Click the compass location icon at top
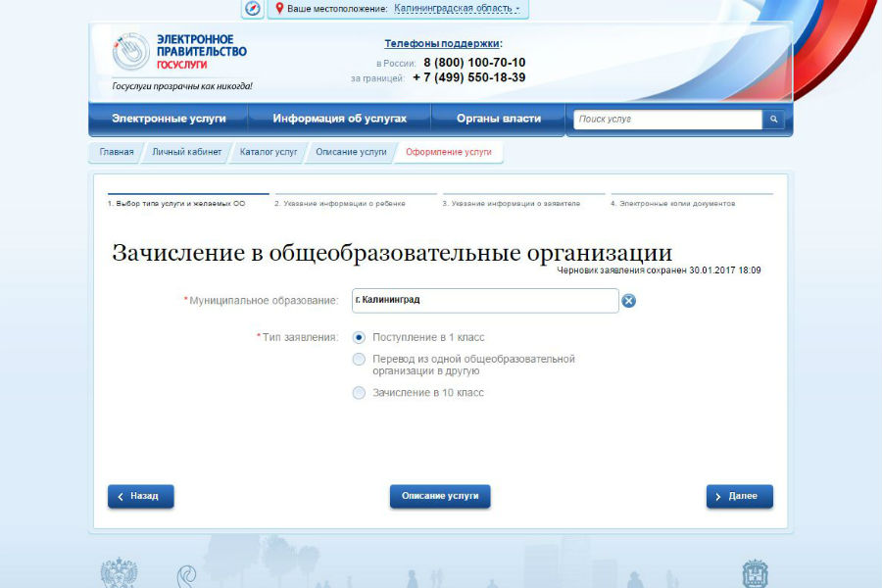 pos(253,9)
